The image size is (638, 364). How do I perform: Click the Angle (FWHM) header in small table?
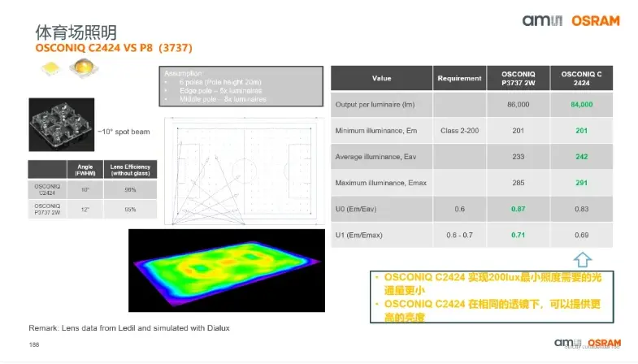click(x=85, y=170)
